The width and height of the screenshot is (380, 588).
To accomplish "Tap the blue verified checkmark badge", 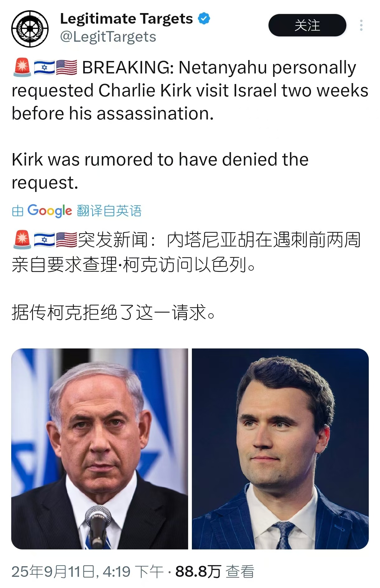I will tap(204, 19).
